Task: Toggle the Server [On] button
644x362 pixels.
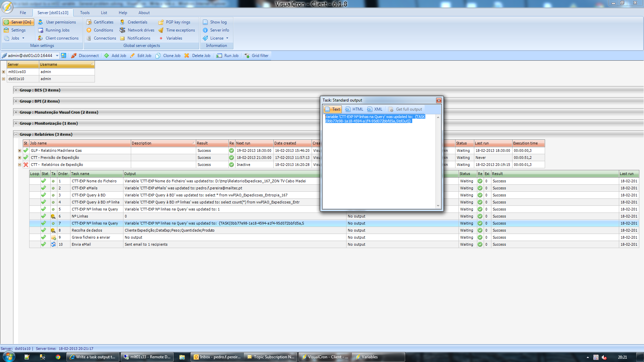Action: point(18,22)
